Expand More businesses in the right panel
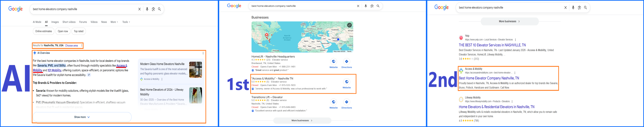The height and width of the screenshot is (127, 644). [510, 21]
